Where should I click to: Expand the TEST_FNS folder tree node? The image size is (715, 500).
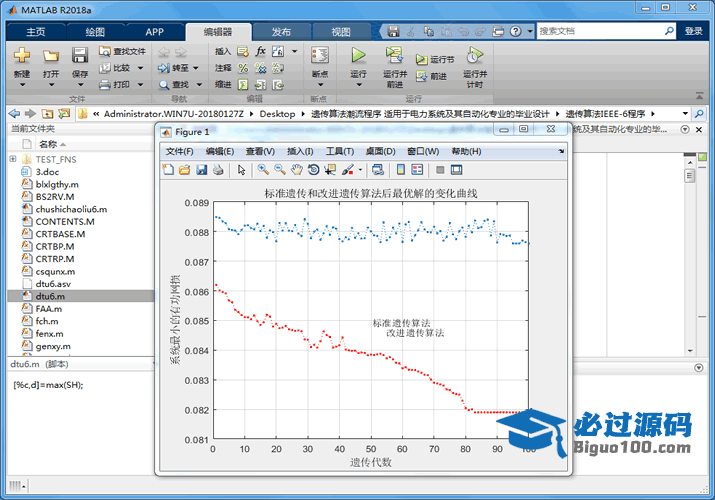[x=13, y=159]
